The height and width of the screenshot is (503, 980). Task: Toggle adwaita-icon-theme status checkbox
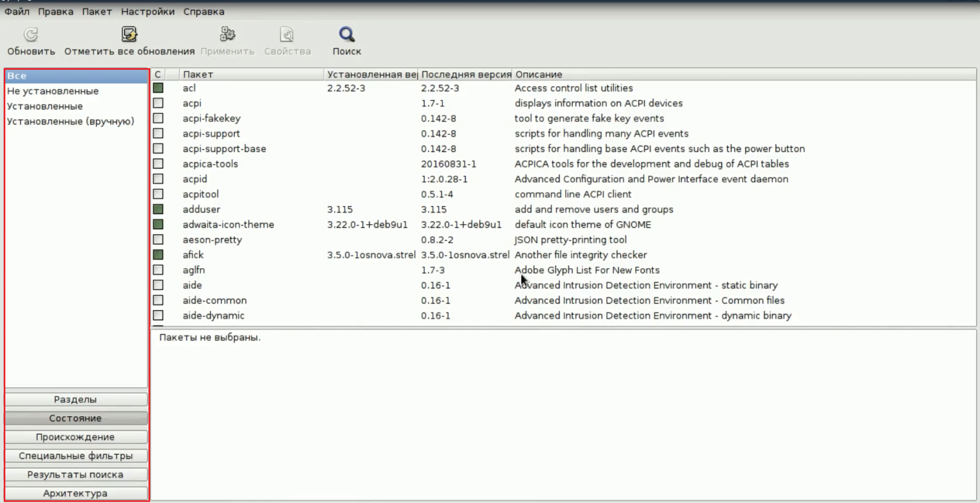tap(158, 224)
